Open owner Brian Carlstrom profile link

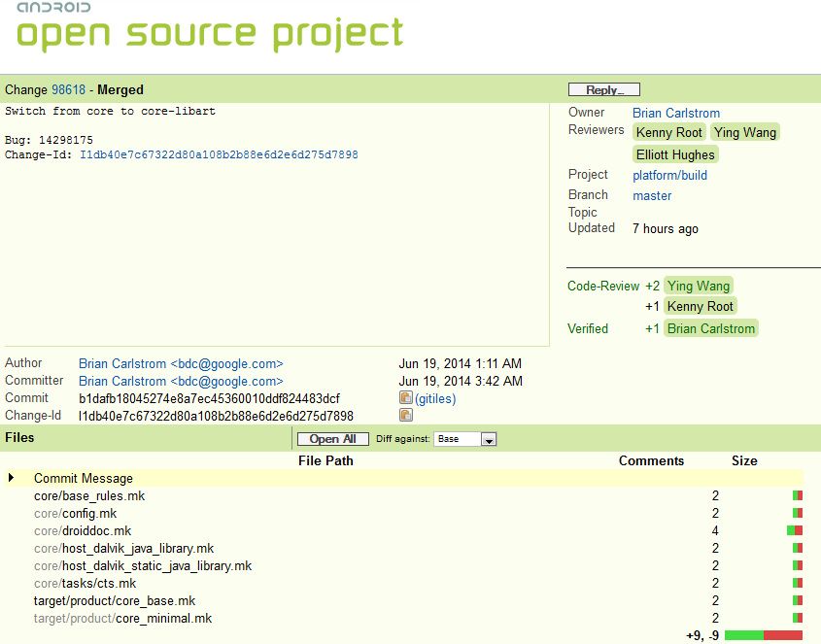click(x=676, y=113)
